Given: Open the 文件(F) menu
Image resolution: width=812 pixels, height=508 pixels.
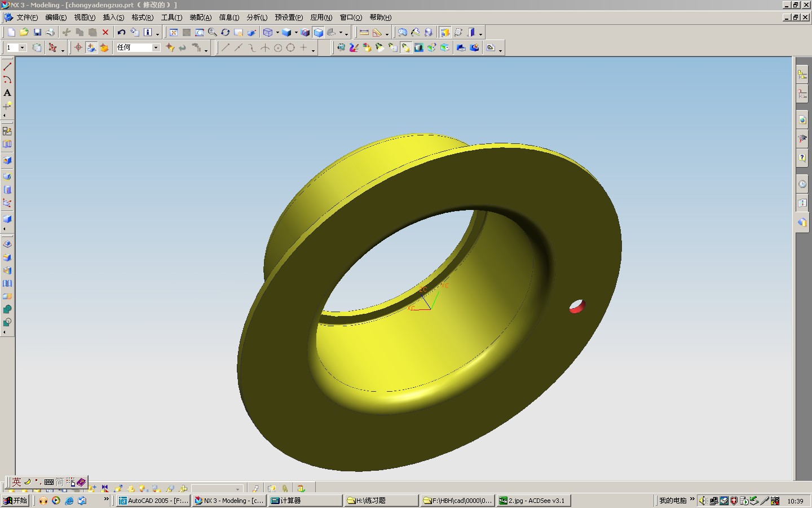Looking at the screenshot, I should pyautogui.click(x=27, y=17).
